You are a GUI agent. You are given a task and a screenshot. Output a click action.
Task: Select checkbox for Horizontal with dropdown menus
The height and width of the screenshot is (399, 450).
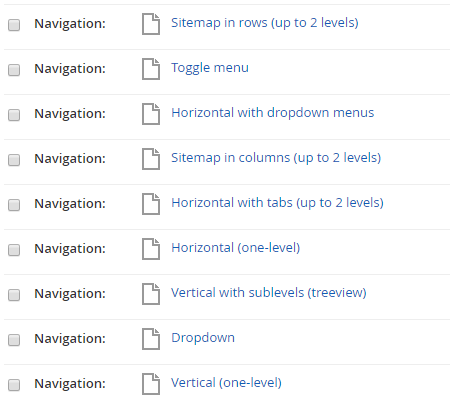(x=14, y=115)
